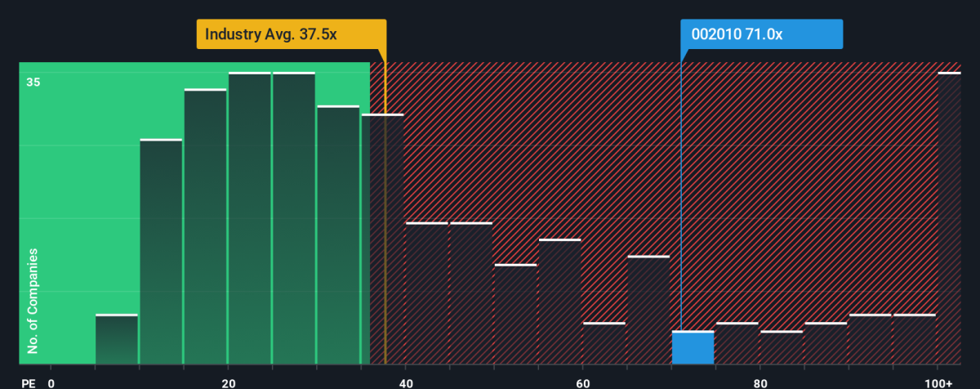Viewport: 980px width, 389px height.
Task: Select the 85-90 PE histogram bar
Action: pyautogui.click(x=826, y=343)
